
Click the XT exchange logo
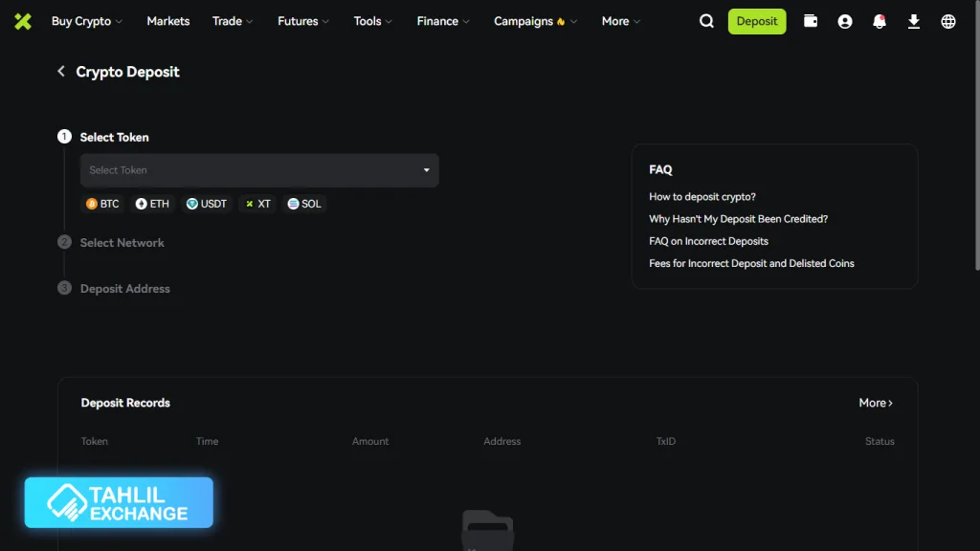pos(23,21)
